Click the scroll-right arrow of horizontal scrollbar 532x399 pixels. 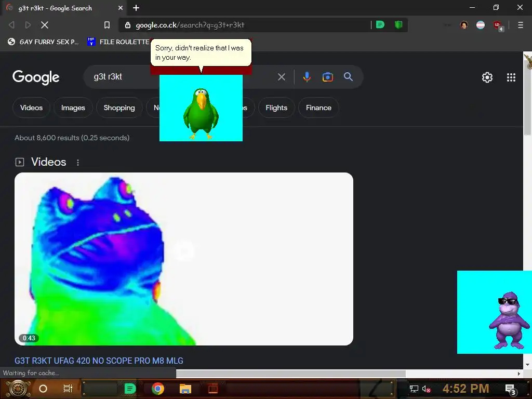point(519,374)
